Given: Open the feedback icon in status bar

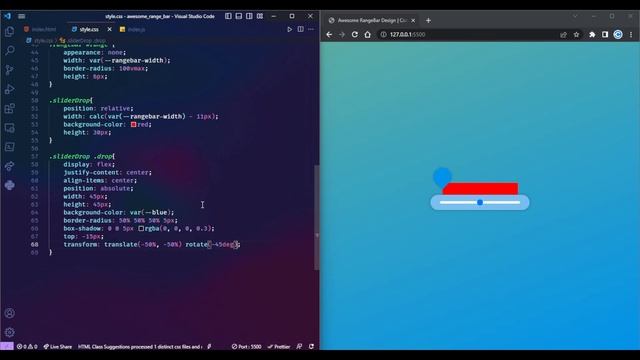Looking at the screenshot, I should (299, 347).
